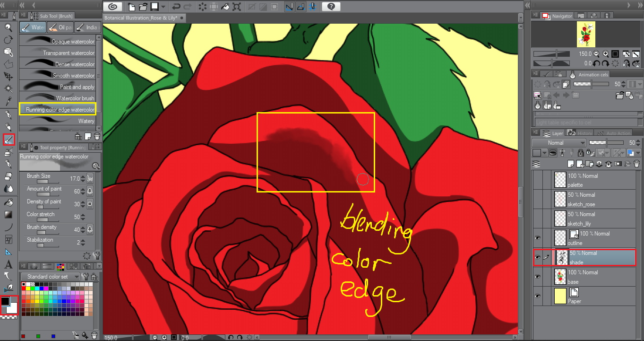Click the New raster layer icon
The width and height of the screenshot is (644, 341).
[571, 164]
